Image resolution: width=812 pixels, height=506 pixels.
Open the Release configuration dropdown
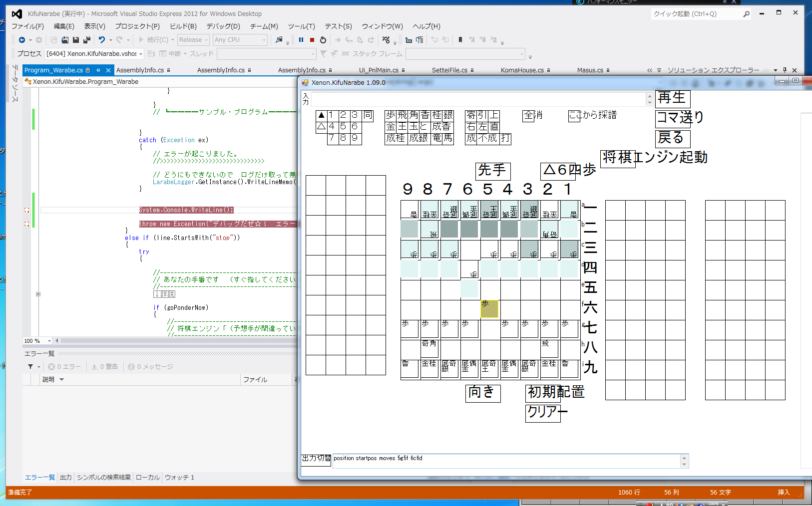point(193,40)
